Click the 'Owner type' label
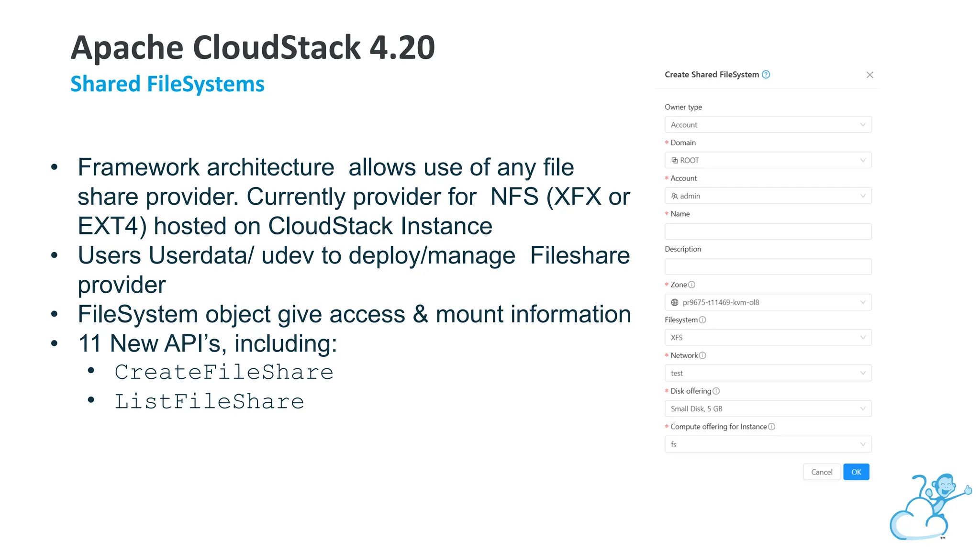 (x=683, y=107)
